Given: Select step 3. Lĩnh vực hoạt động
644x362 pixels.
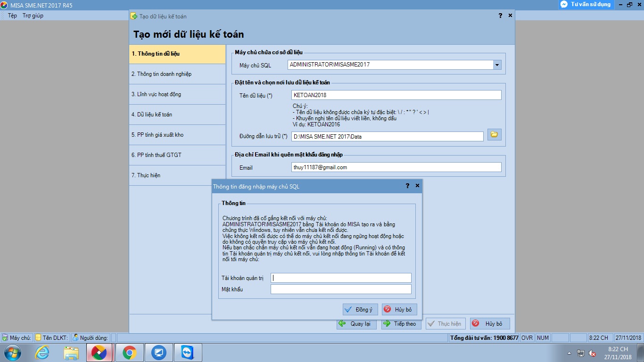Looking at the screenshot, I should 177,94.
